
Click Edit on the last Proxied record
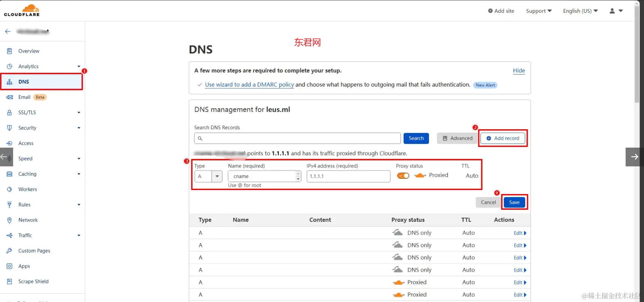coord(520,295)
